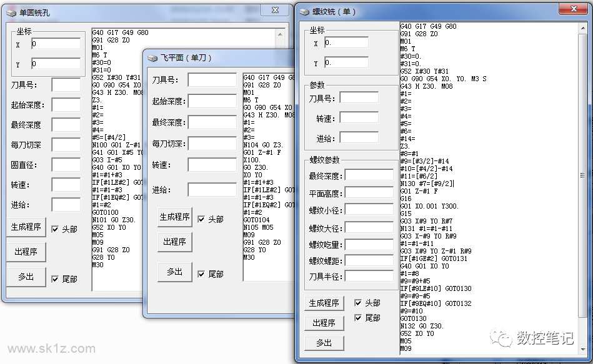Click 多出 button in 单圆铣孔 window

[x=26, y=277]
